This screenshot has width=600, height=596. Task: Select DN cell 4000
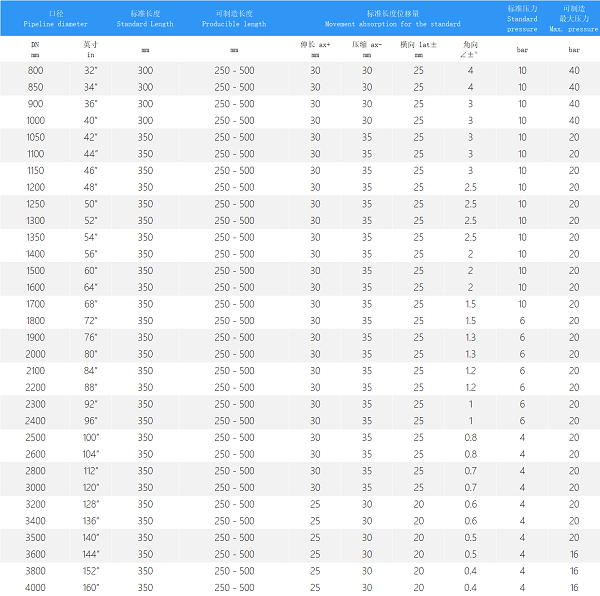point(35,588)
